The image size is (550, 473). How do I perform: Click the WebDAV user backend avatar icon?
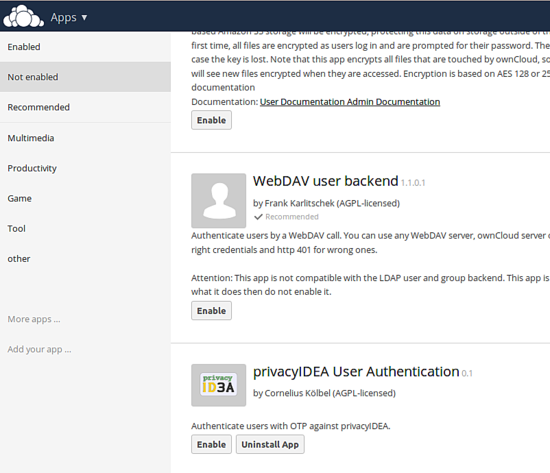pos(219,201)
